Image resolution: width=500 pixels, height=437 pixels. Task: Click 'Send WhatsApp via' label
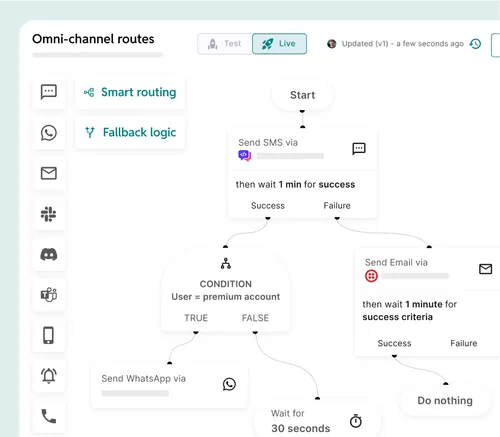[144, 379]
